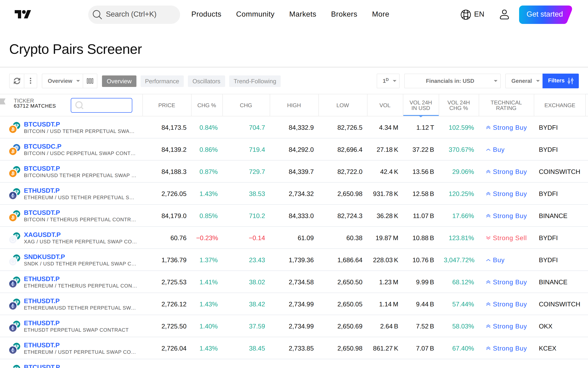The width and height of the screenshot is (588, 368).
Task: Switch to the Oscillators tab
Action: coord(206,81)
